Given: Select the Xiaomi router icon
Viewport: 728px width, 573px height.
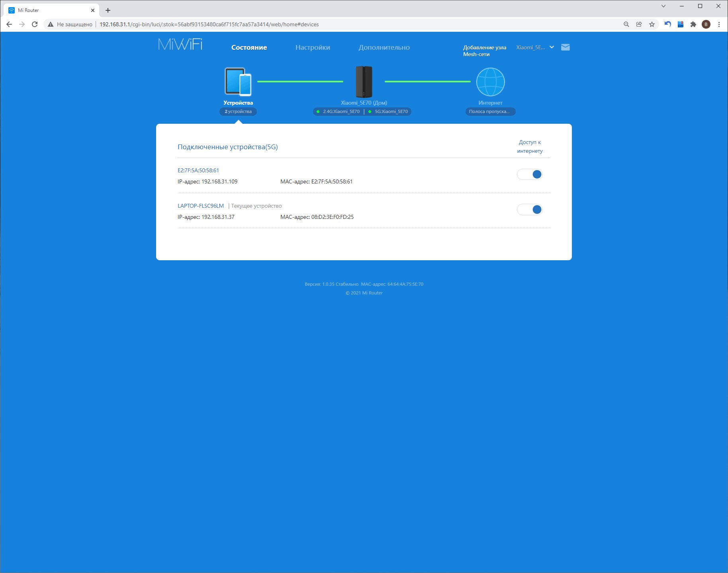Looking at the screenshot, I should pos(364,82).
